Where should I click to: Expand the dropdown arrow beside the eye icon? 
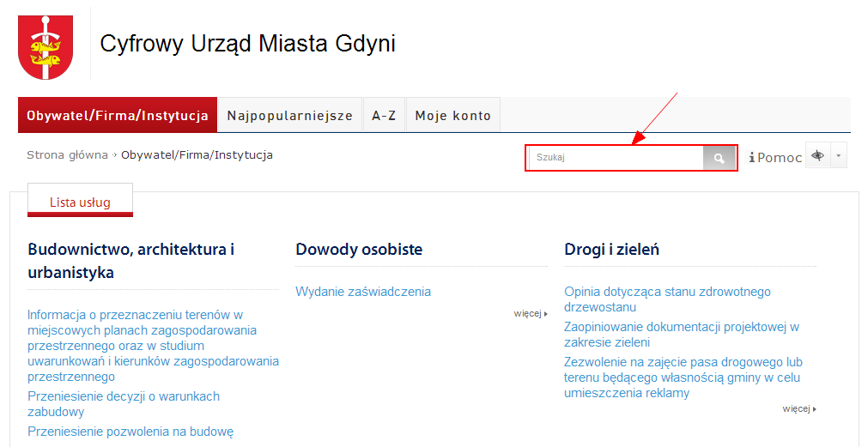839,156
